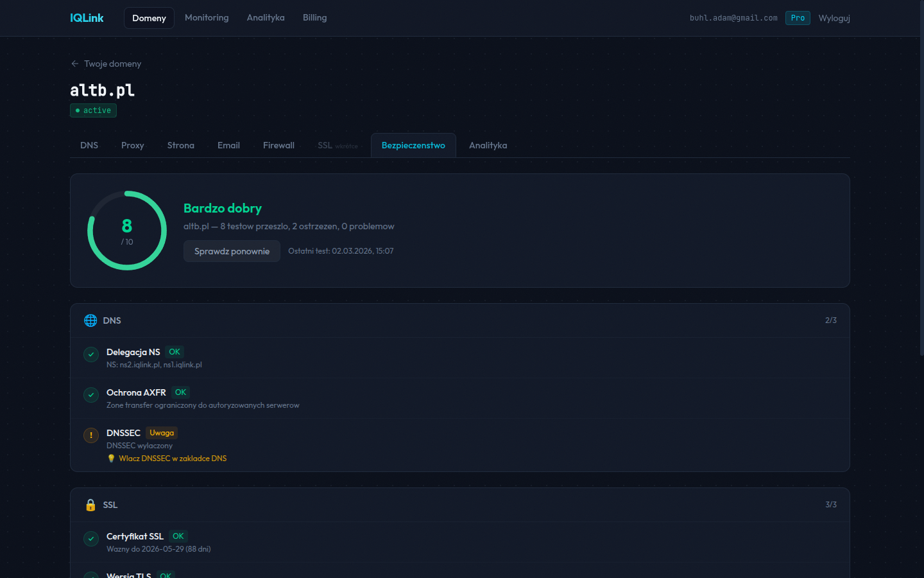
Task: Click the Uwaga badge next to DNSSEC
Action: pos(162,433)
